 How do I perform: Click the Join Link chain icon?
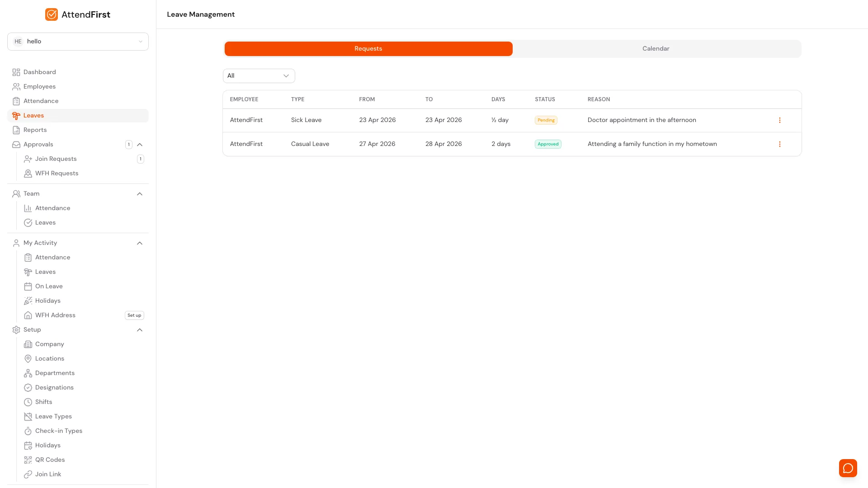pyautogui.click(x=28, y=474)
